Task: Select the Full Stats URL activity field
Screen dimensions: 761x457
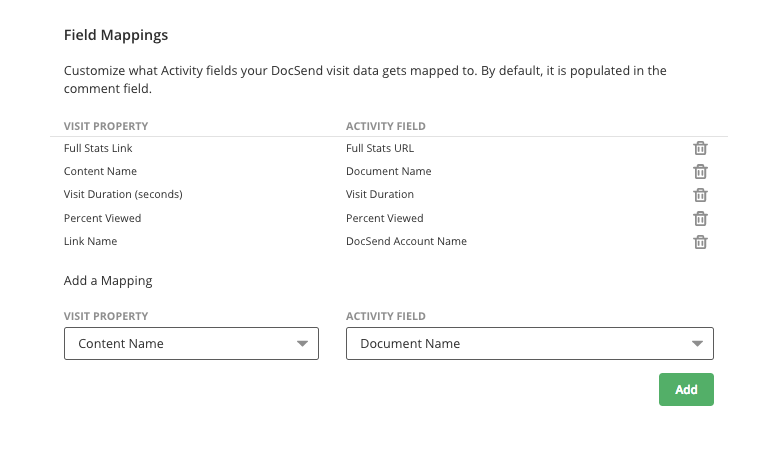Action: tap(380, 148)
